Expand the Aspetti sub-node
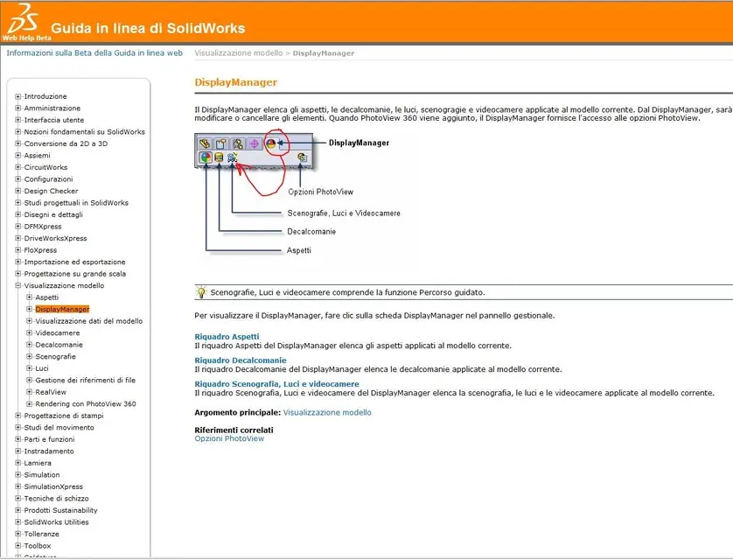Viewport: 733px width, 560px height. tap(29, 297)
